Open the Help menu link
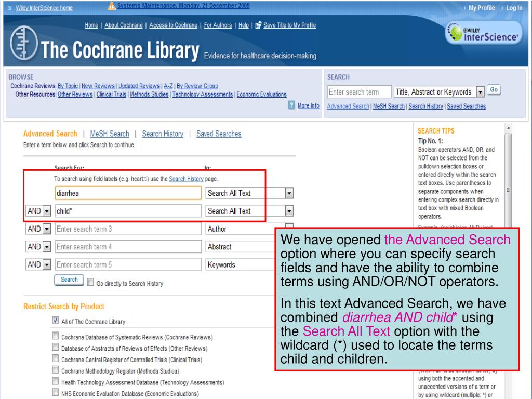532x399 pixels. (244, 25)
